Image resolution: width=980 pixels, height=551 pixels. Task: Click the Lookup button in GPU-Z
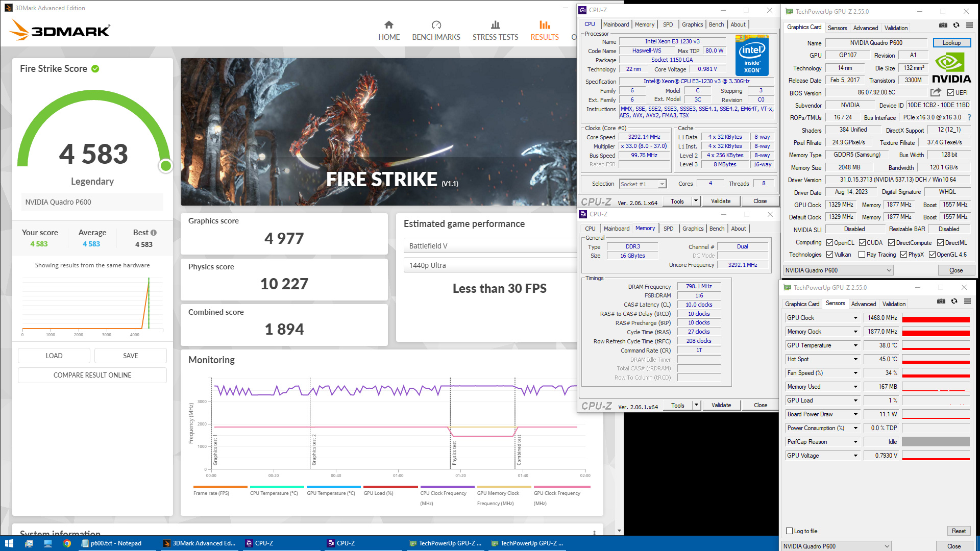point(951,43)
